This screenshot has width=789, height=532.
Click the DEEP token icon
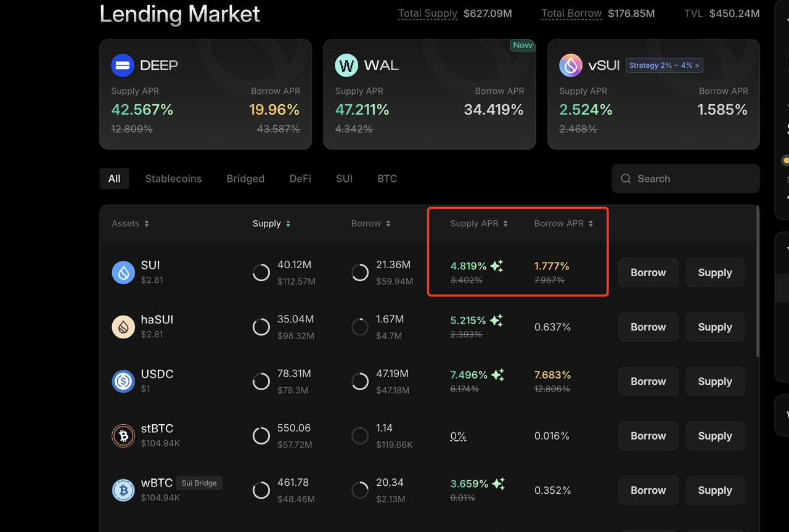point(123,65)
